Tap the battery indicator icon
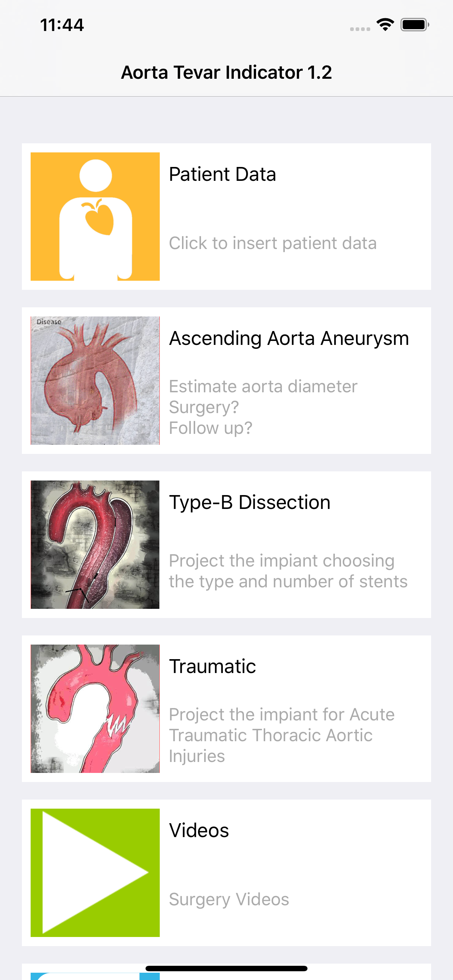Image resolution: width=453 pixels, height=980 pixels. pos(415,25)
